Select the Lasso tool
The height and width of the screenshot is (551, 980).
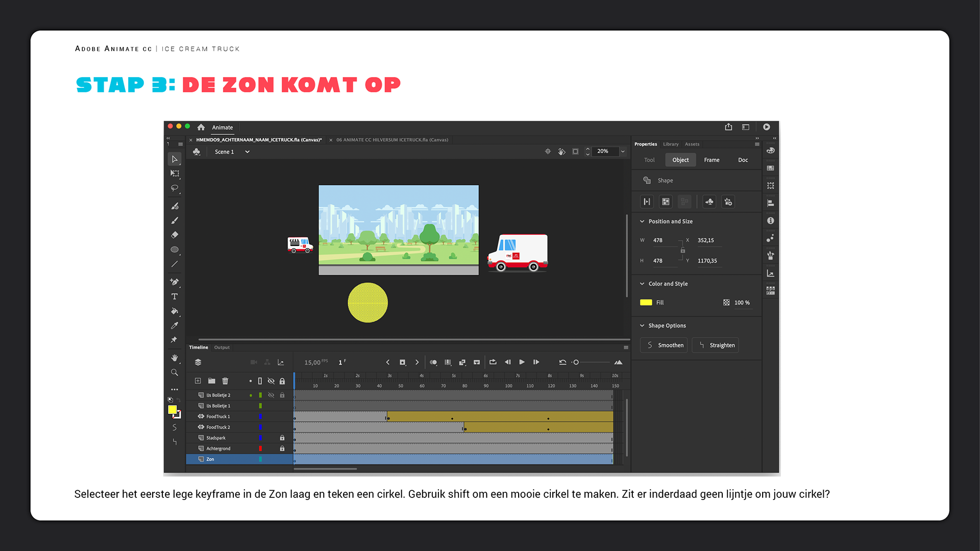(x=175, y=188)
